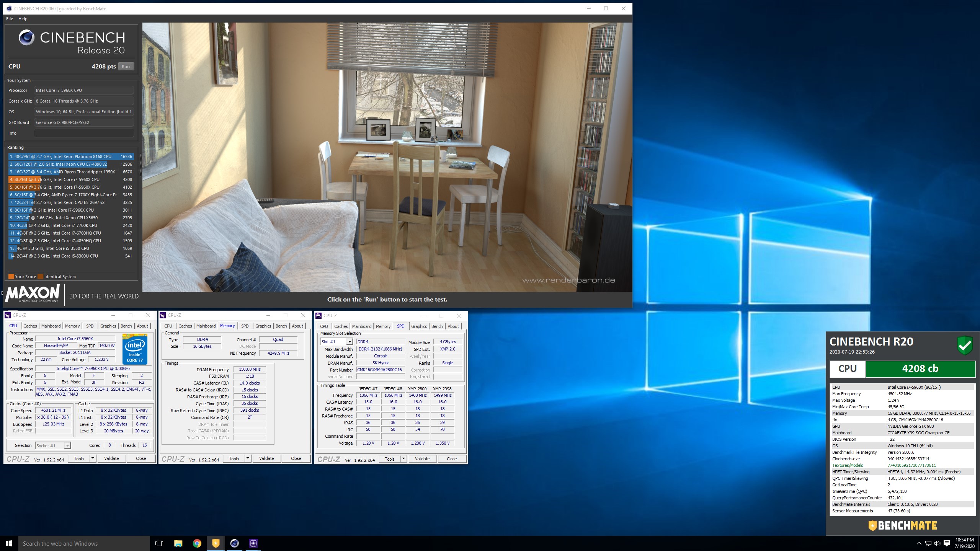The height and width of the screenshot is (551, 980).
Task: Click the Memory CPU-Z window title icon
Action: [163, 315]
